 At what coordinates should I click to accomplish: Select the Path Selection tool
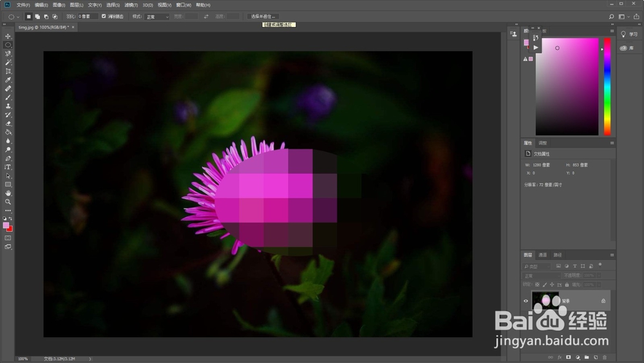(x=8, y=176)
